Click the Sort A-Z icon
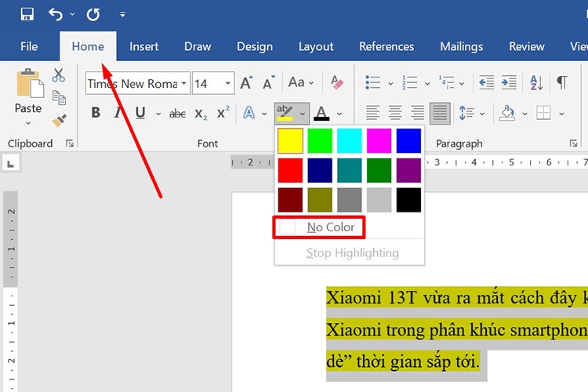 point(536,82)
